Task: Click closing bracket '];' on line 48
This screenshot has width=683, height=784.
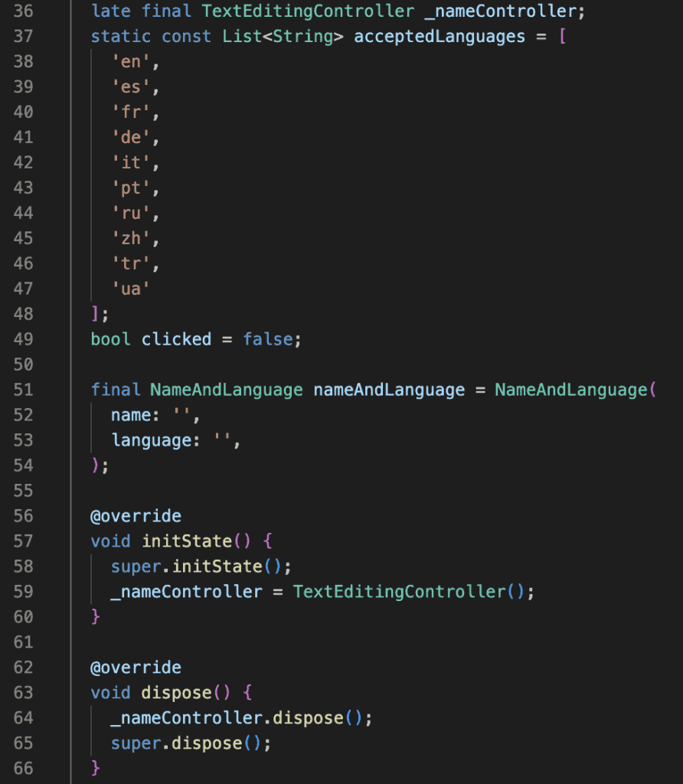Action: [x=100, y=314]
